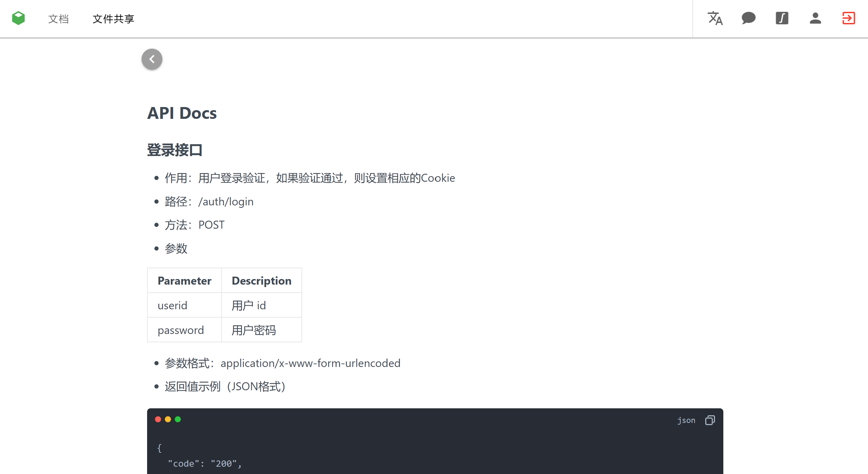Open the 文档 nav tab
The height and width of the screenshot is (474, 868).
58,19
